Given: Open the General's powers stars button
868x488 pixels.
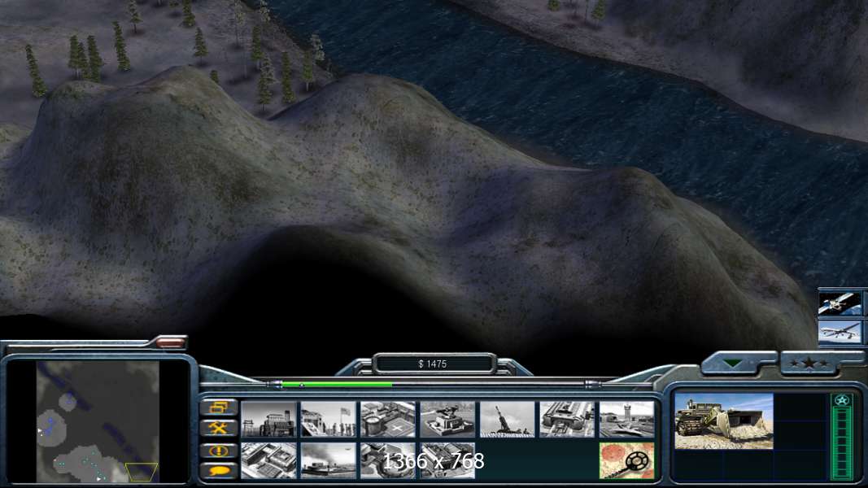Looking at the screenshot, I should [x=809, y=364].
